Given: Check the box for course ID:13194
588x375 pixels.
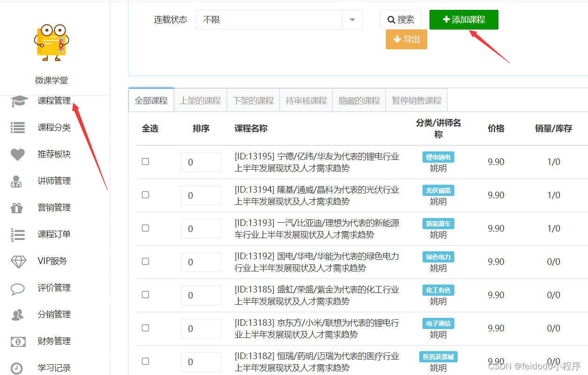Looking at the screenshot, I should pos(145,195).
